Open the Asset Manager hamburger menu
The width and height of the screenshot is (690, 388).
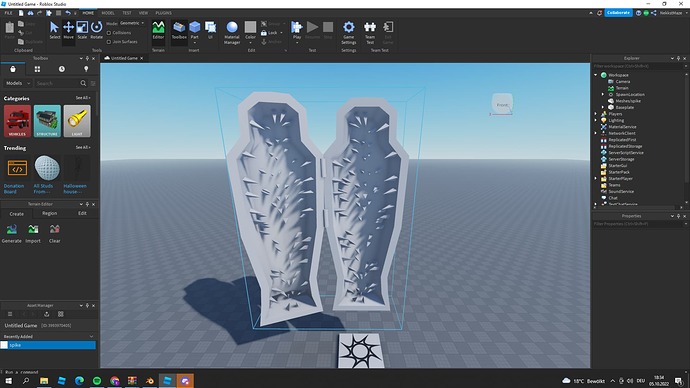click(x=10, y=314)
